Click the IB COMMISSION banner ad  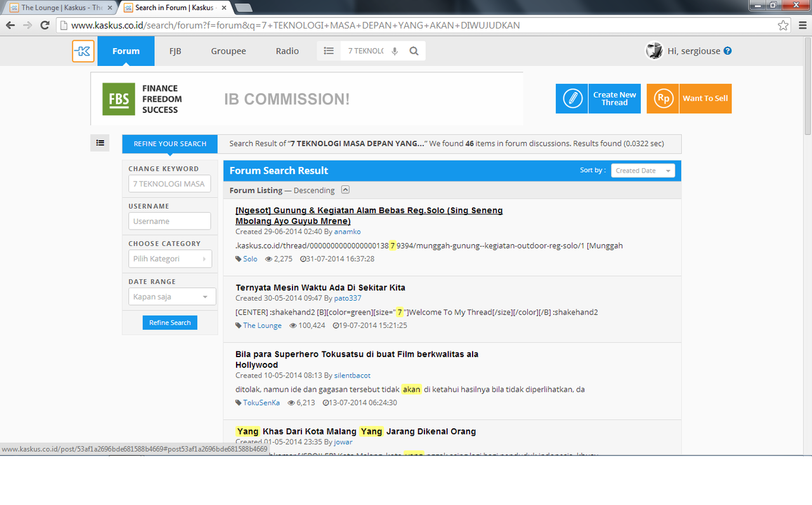click(x=306, y=99)
